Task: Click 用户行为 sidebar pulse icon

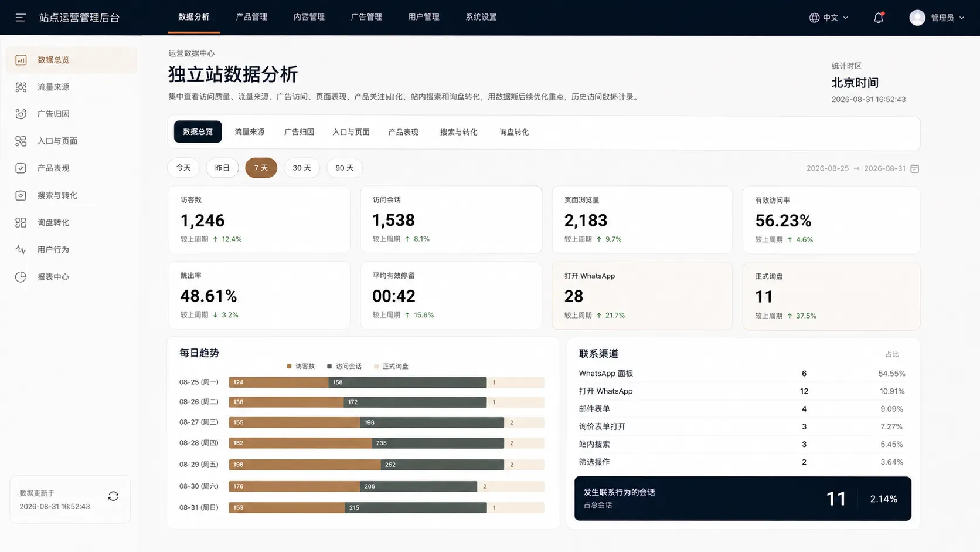Action: [21, 249]
